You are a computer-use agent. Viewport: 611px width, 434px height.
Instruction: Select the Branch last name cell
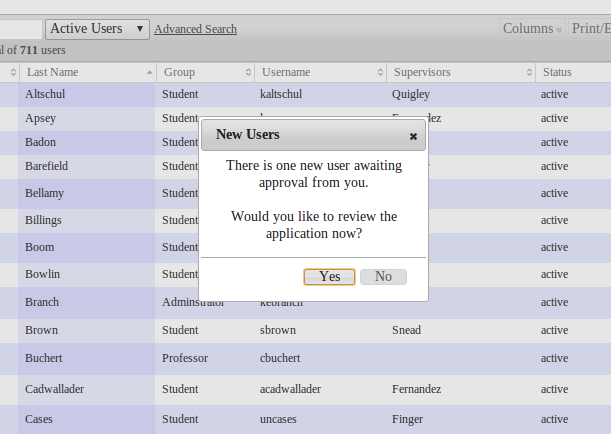pos(87,302)
